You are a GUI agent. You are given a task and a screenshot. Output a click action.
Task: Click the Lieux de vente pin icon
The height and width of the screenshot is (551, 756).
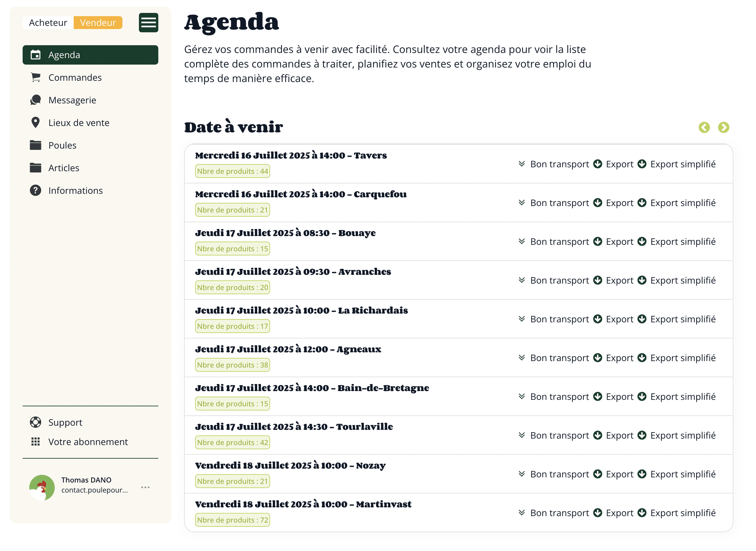[x=36, y=123]
